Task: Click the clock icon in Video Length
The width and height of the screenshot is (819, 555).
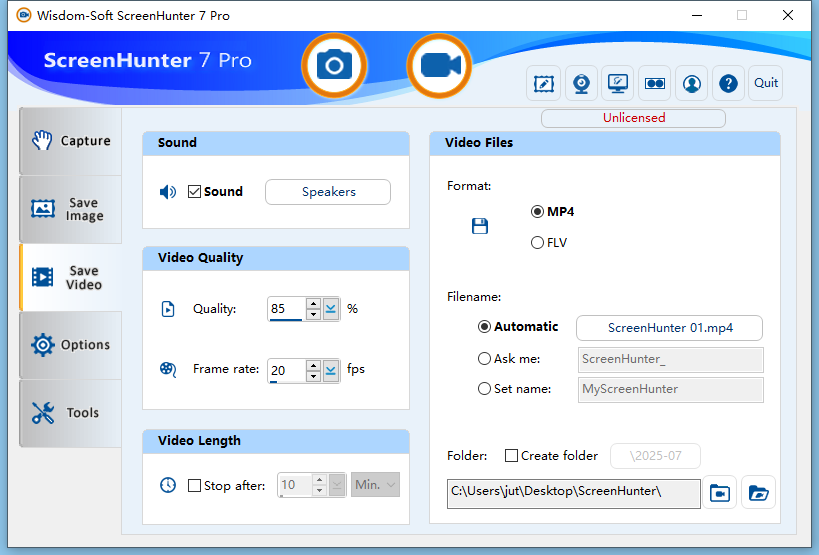Action: point(168,485)
